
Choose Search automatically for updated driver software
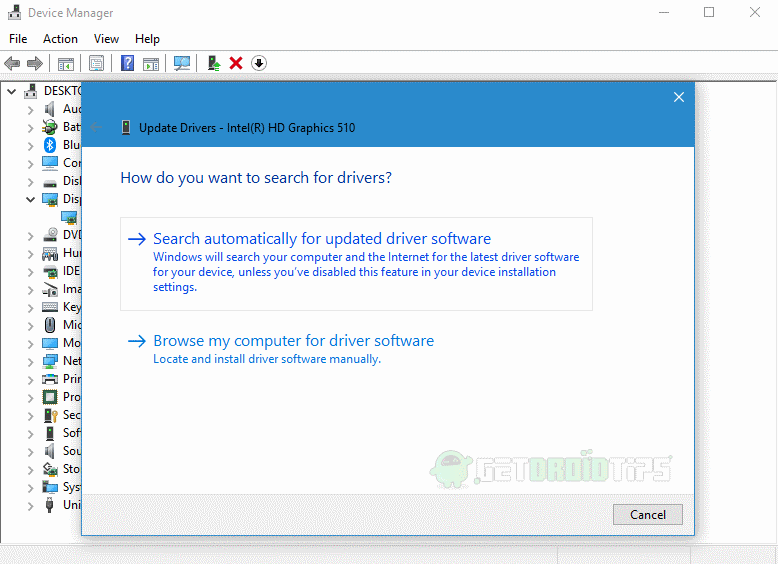click(356, 264)
